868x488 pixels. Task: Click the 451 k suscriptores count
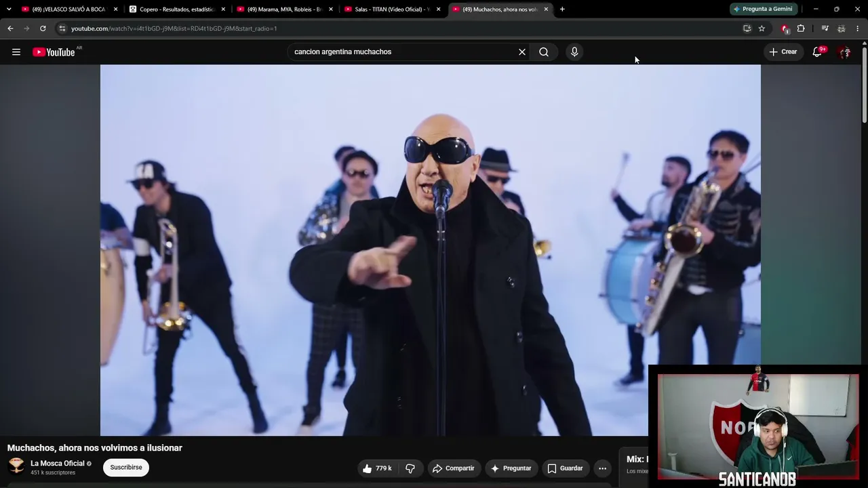pos(53,472)
